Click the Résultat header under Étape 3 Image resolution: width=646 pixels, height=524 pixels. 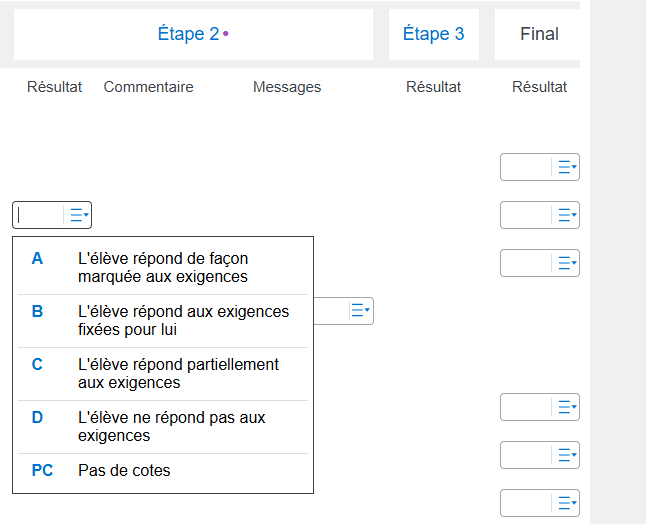click(433, 87)
